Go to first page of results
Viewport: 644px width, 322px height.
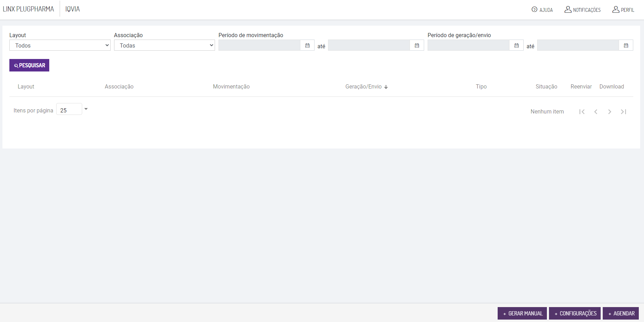click(582, 112)
